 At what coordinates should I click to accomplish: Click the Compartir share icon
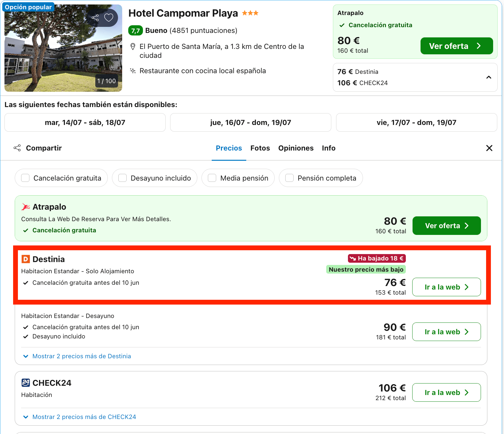coord(17,148)
